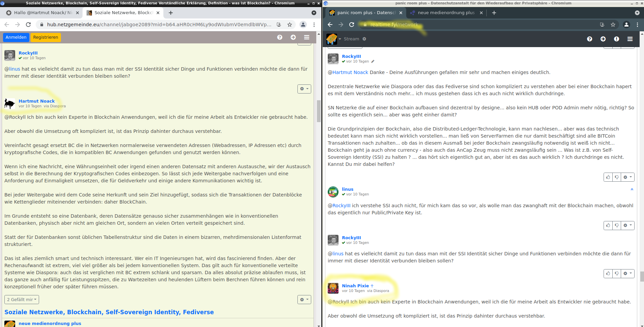Open 'Soziale Netzwerke, Blockchain' post title link

[x=109, y=312]
